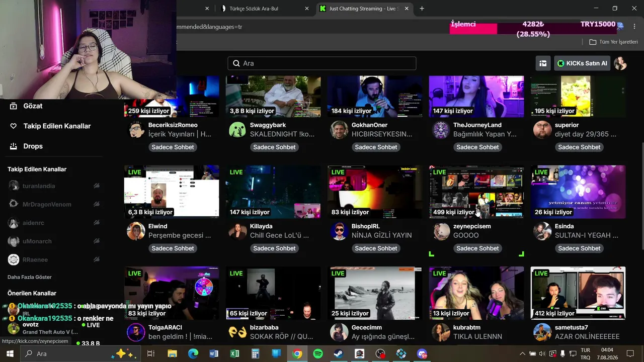Click Sadece Sohbet tag under Swaggybark
The width and height of the screenshot is (644, 362).
coord(274,147)
